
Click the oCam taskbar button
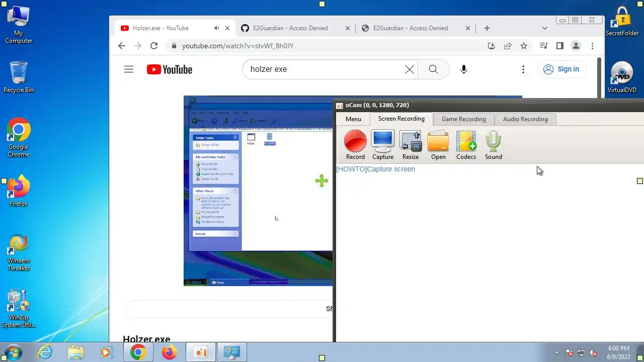click(201, 352)
